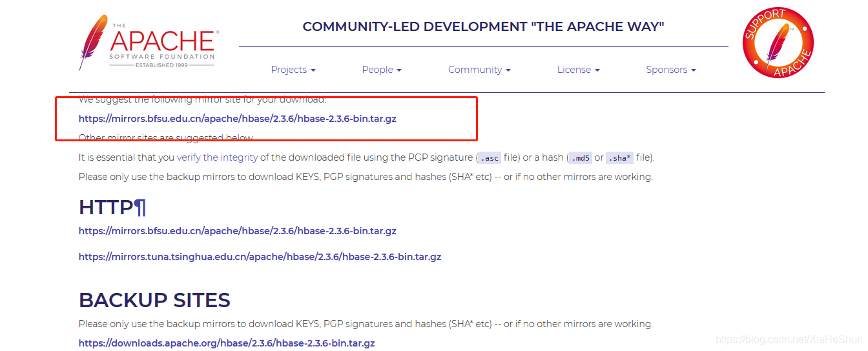Select the HTTP heading text
Screen dimensions: 868x351
[x=106, y=207]
